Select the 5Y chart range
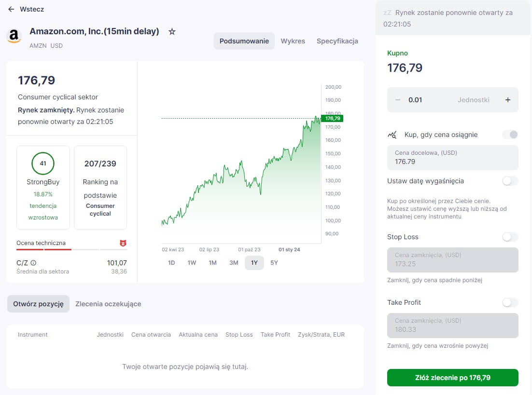This screenshot has width=532, height=395. point(274,263)
